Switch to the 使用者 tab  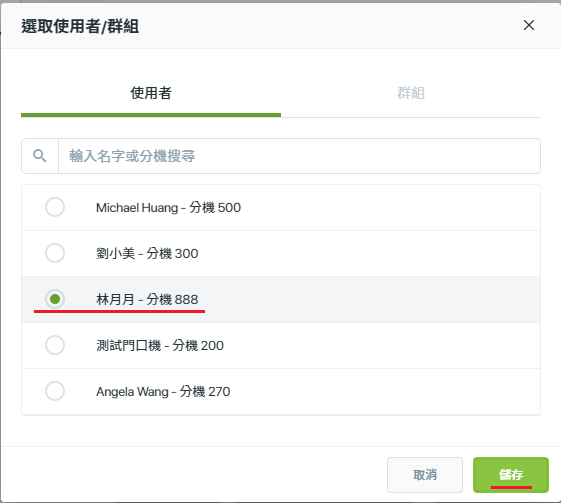151,93
